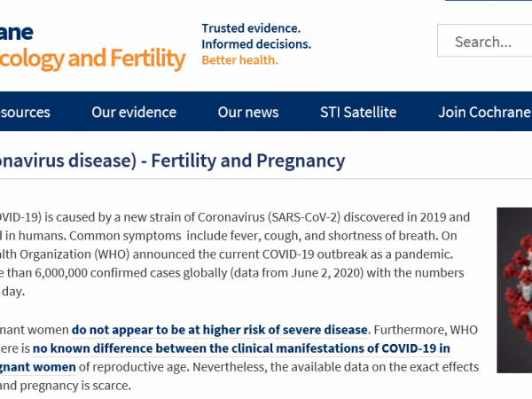Open the Join Cochrane menu

pyautogui.click(x=484, y=113)
